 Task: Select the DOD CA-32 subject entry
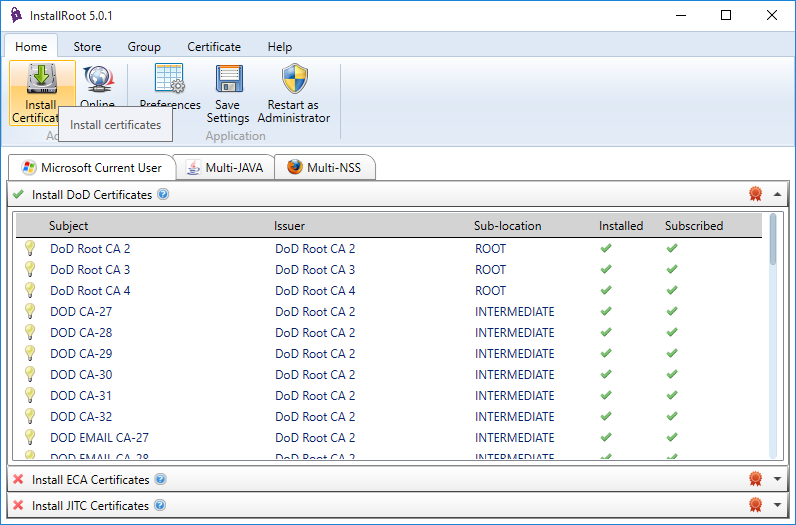(81, 417)
